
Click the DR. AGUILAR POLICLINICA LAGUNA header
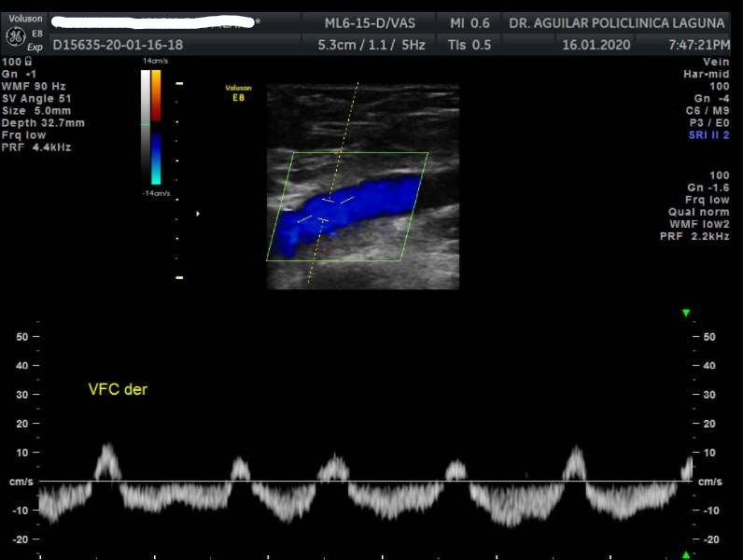point(616,22)
